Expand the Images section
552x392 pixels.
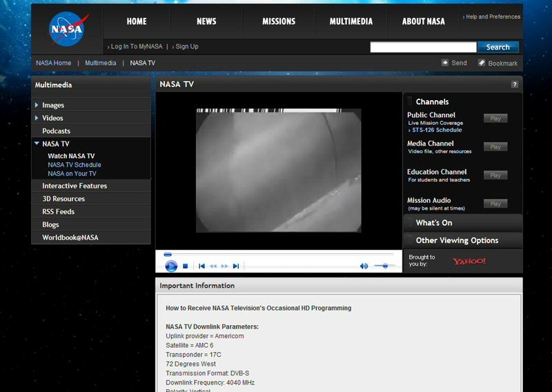[37, 105]
